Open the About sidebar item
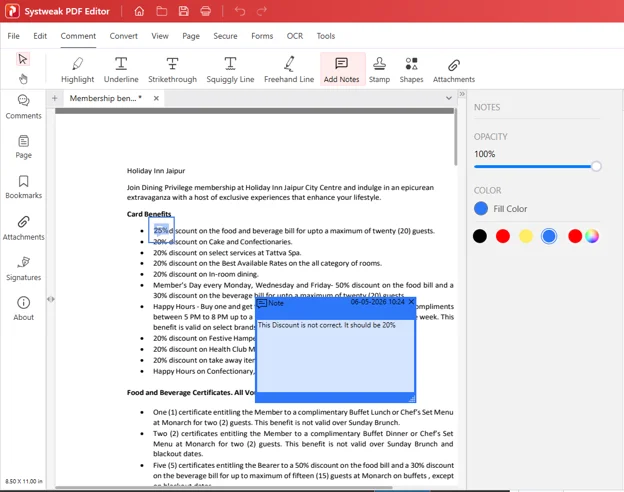This screenshot has width=624, height=492. point(23,308)
